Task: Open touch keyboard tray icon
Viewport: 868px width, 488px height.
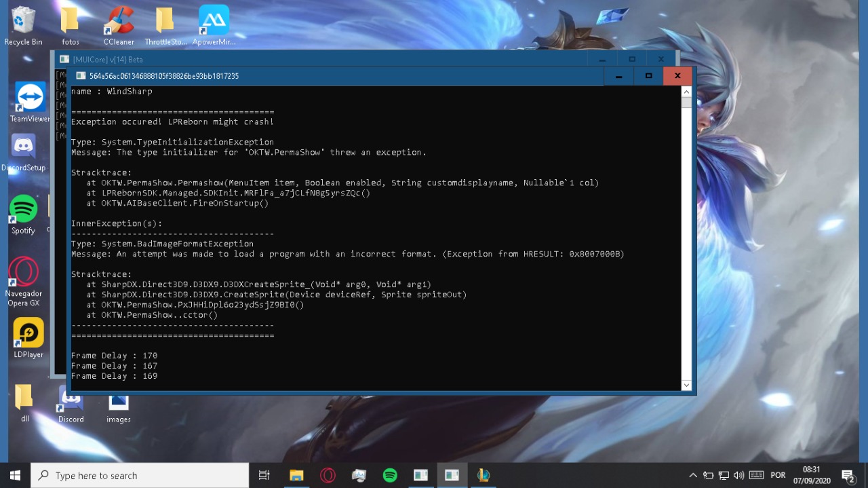Action: click(757, 475)
